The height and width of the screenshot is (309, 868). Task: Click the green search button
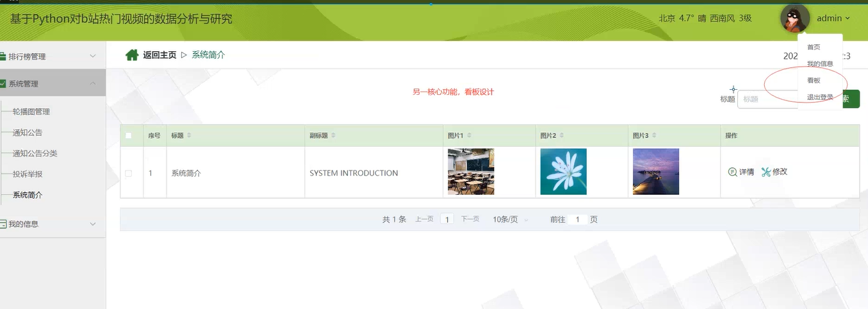coord(851,99)
